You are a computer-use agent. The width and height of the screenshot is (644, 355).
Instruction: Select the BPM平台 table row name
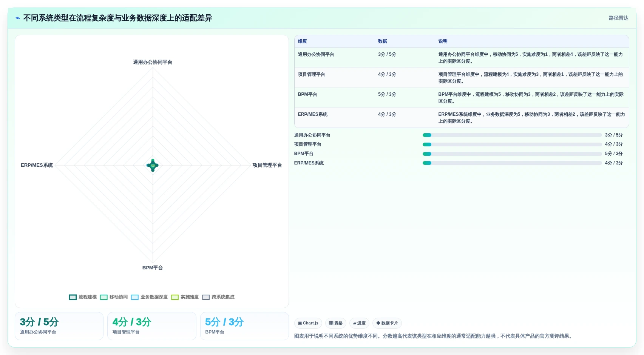(307, 95)
